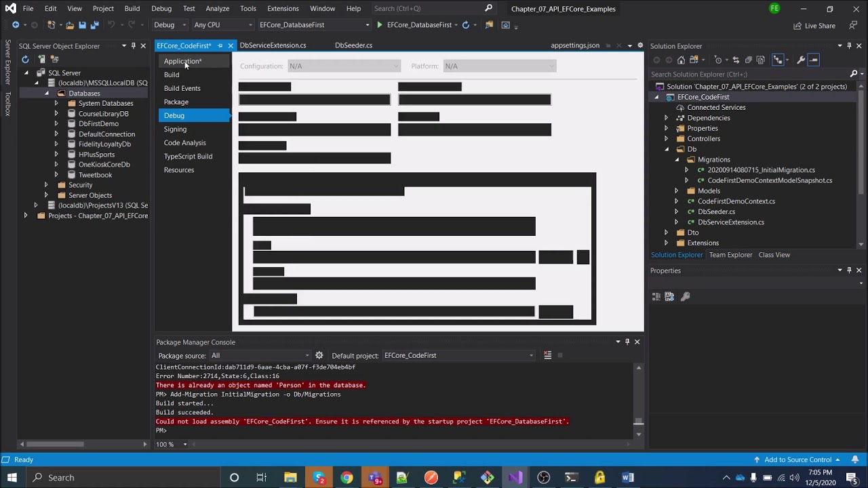868x488 pixels.
Task: Open the Analyze menu
Action: click(217, 8)
